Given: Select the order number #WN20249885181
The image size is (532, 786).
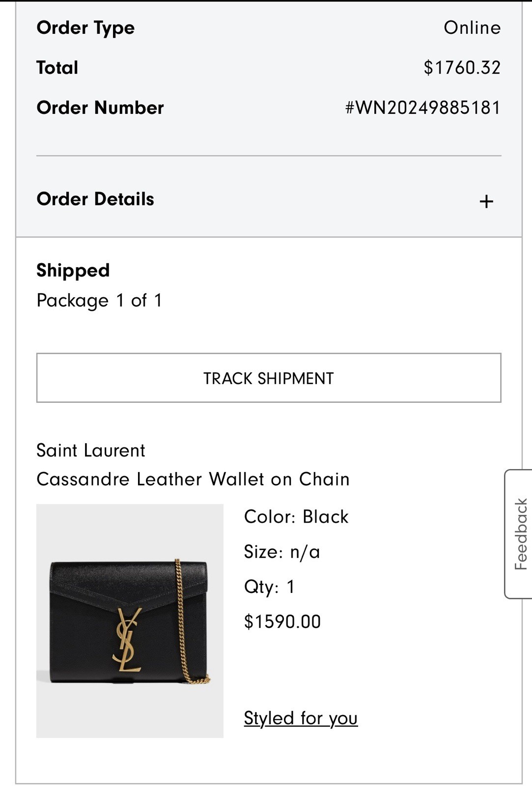Looking at the screenshot, I should coord(422,107).
